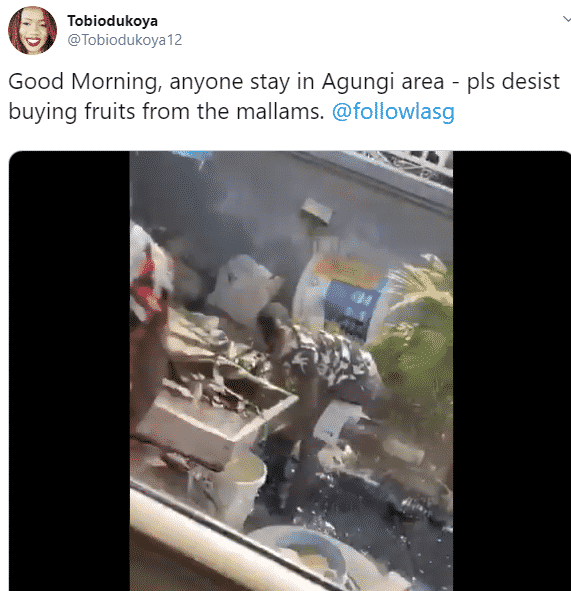The height and width of the screenshot is (591, 571).
Task: Click the phrase "pls desist" in tweet
Action: click(513, 81)
